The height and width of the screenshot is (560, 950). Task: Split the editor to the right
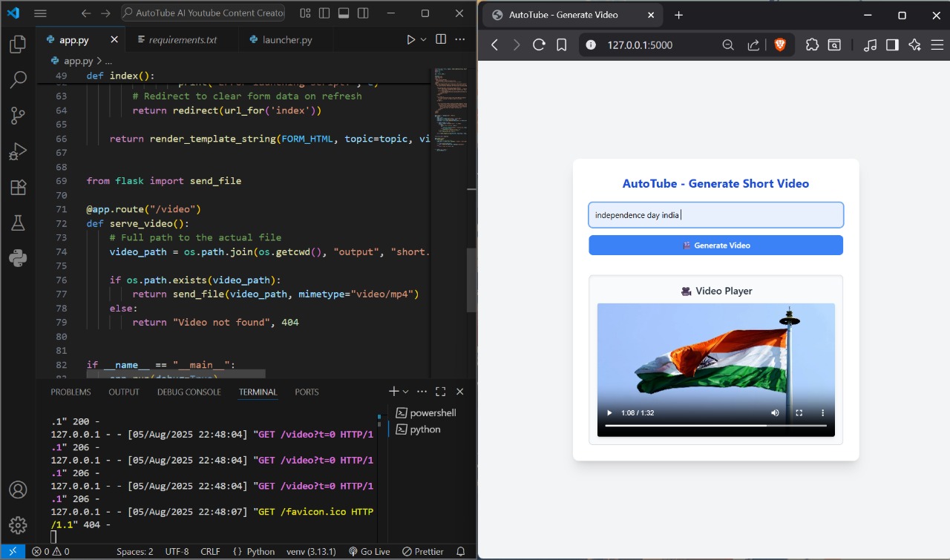441,39
